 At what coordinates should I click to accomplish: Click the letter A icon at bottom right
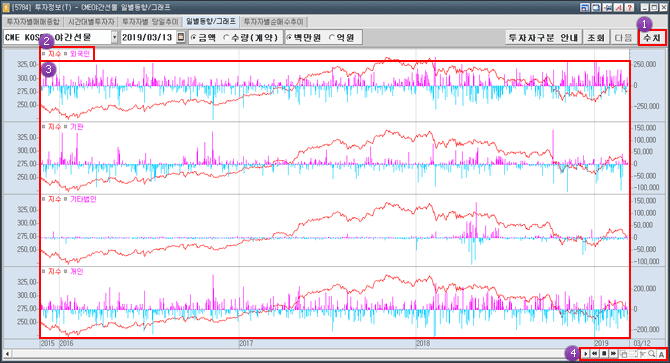661,354
